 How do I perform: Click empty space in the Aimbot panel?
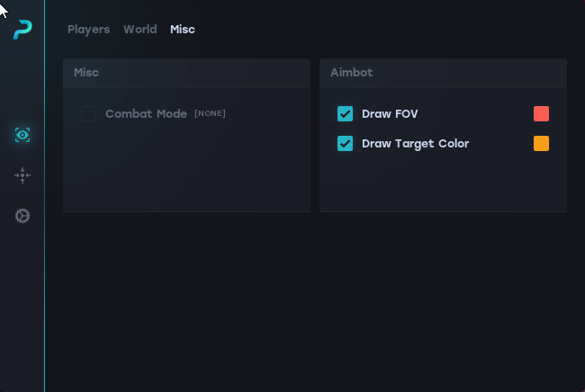[x=443, y=184]
